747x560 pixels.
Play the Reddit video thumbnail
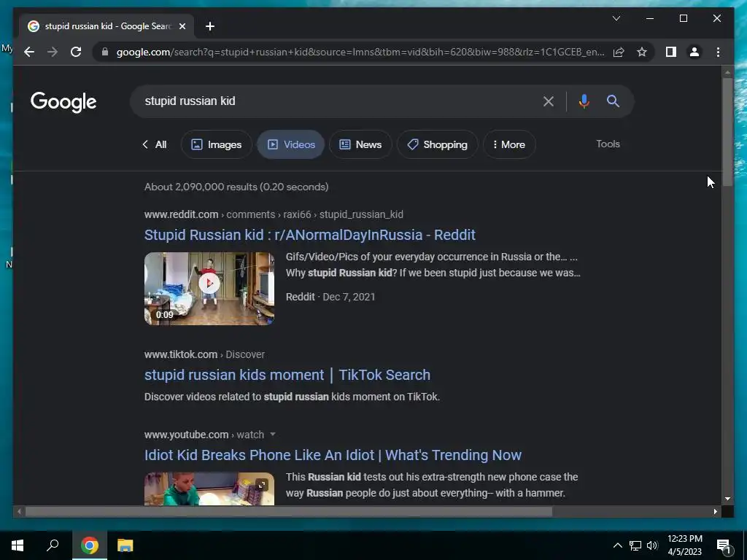(209, 289)
